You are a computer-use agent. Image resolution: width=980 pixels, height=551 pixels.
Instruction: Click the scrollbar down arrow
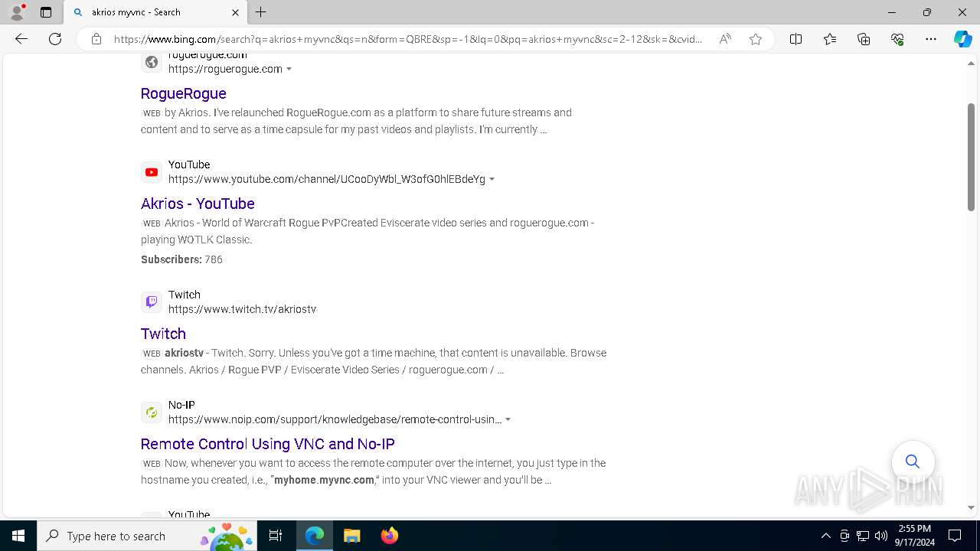click(x=971, y=507)
